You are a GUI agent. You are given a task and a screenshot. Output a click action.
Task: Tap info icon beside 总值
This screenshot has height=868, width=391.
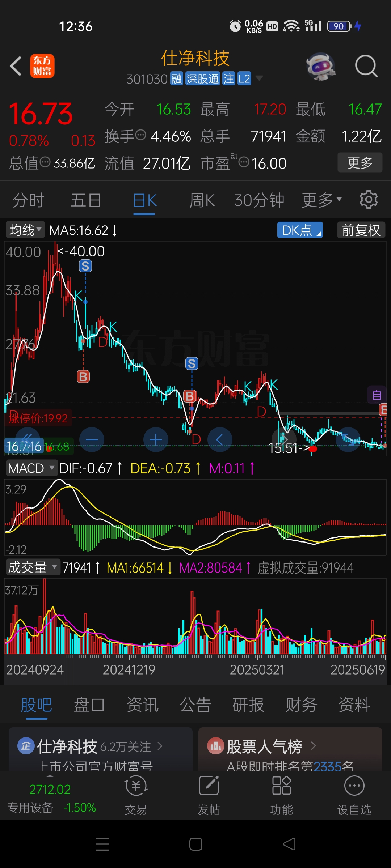point(45,162)
